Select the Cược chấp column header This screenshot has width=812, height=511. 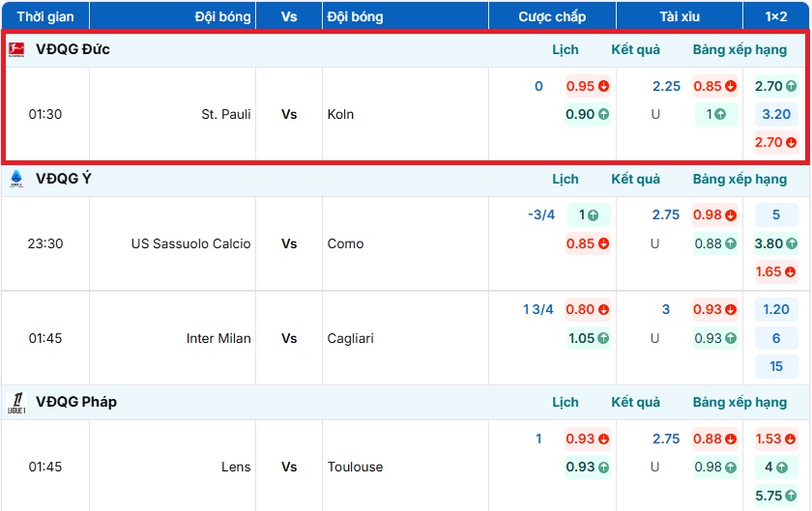point(552,16)
